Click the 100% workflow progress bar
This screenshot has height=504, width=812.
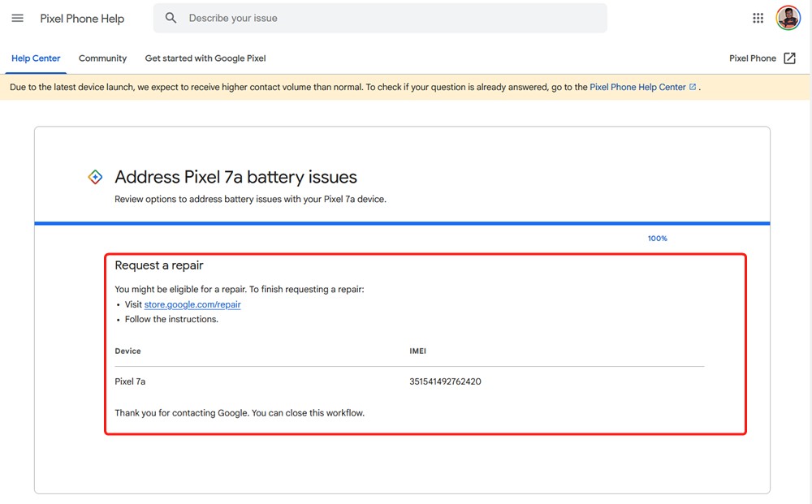657,238
